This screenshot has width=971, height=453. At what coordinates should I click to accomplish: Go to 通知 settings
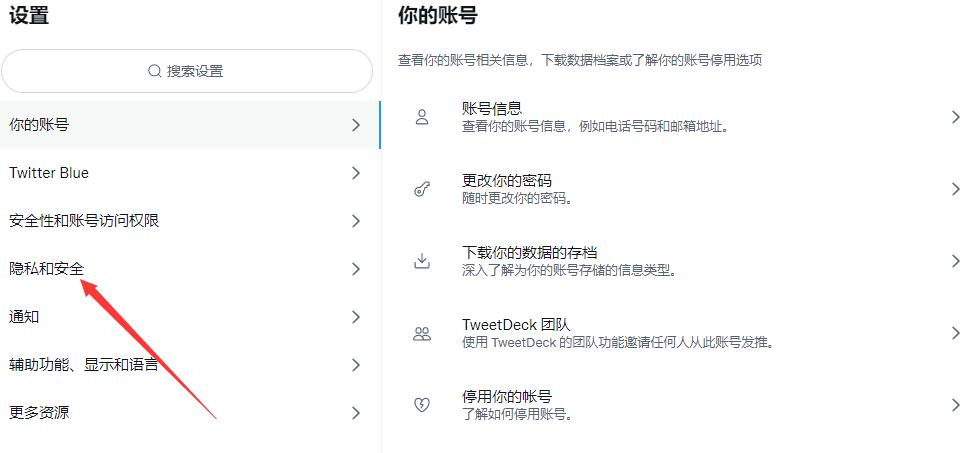189,317
